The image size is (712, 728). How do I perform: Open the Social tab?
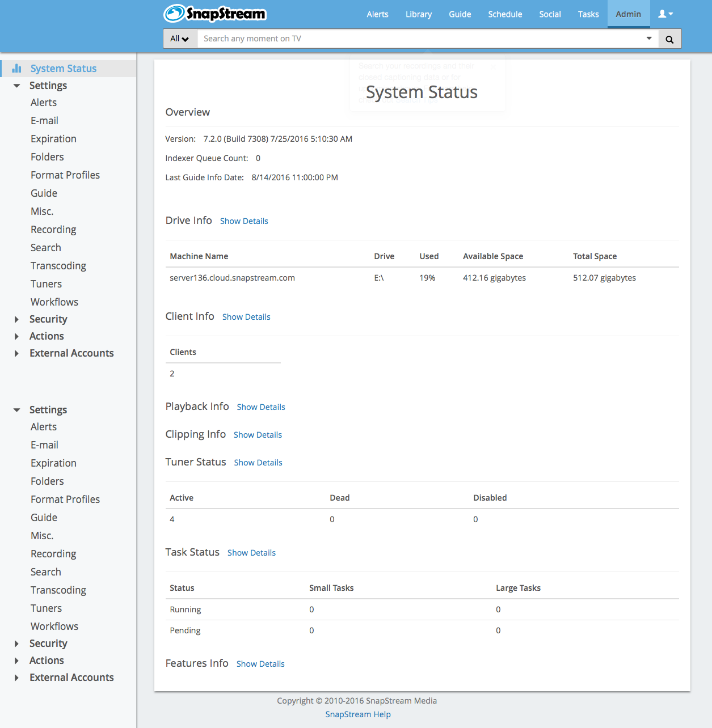point(550,14)
